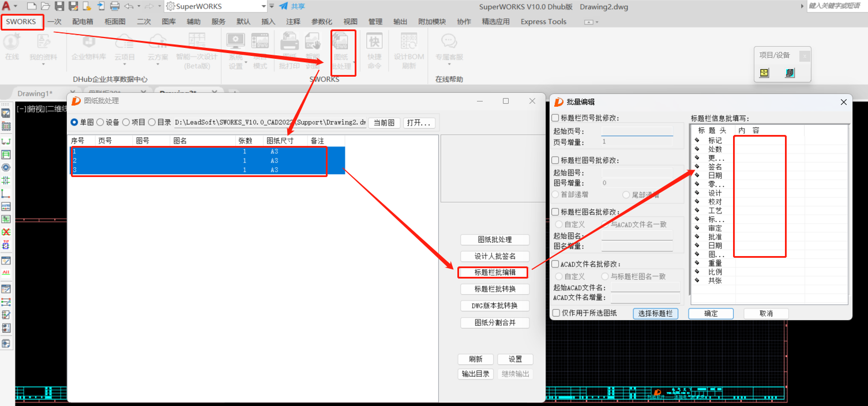Enable ACAD文件名批修改 checkbox
This screenshot has height=406, width=868.
click(556, 264)
